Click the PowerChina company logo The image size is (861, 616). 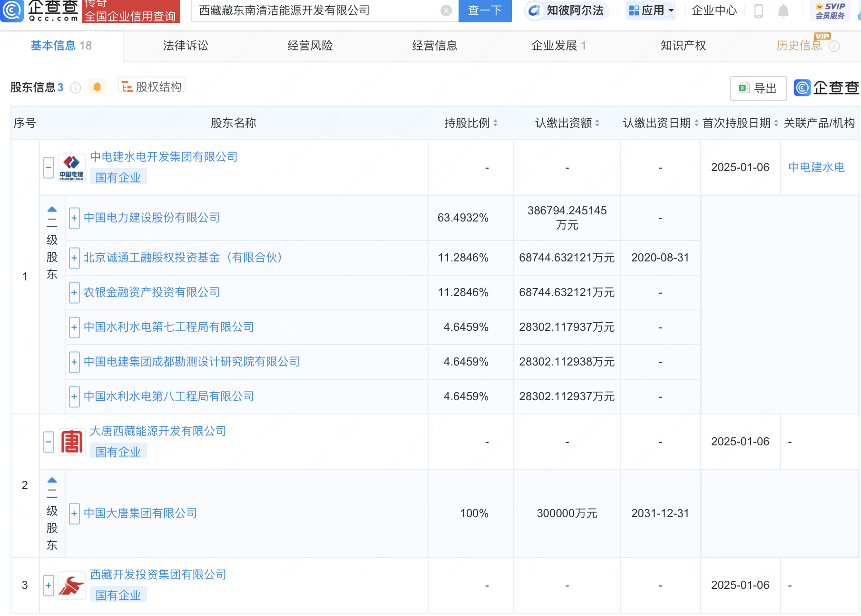click(x=71, y=168)
